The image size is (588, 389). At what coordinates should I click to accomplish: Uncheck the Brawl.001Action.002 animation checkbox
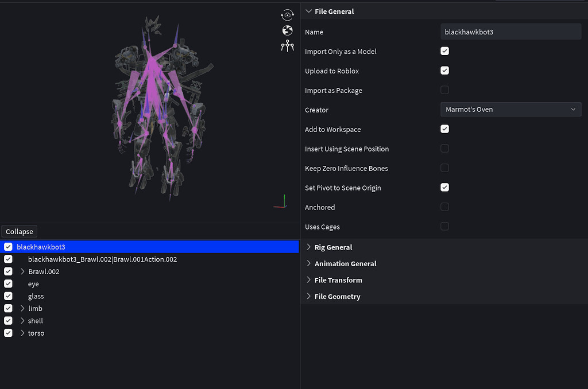click(8, 259)
